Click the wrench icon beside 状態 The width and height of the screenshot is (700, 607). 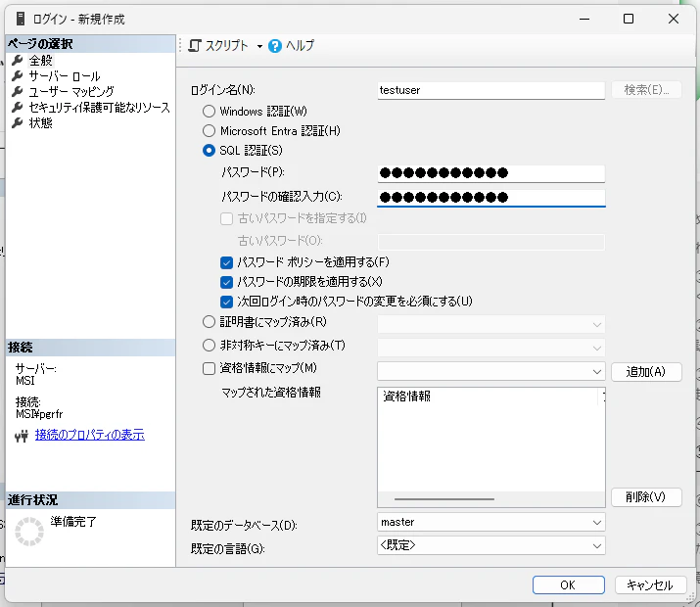point(17,122)
